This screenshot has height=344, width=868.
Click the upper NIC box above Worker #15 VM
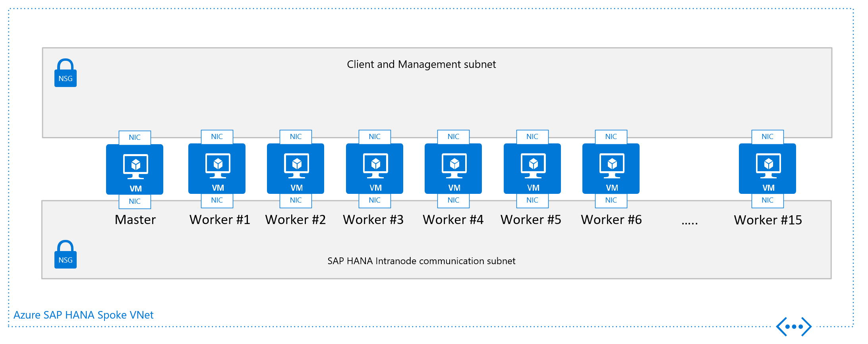pos(767,137)
